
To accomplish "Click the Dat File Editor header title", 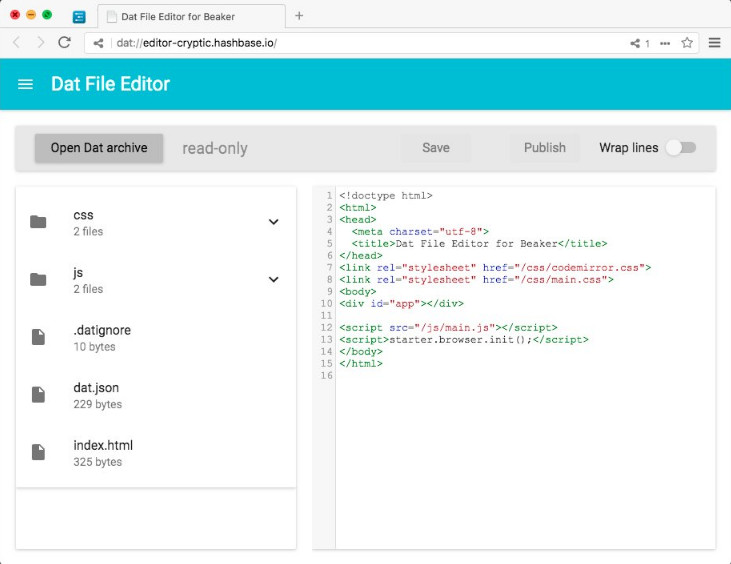I will [110, 84].
